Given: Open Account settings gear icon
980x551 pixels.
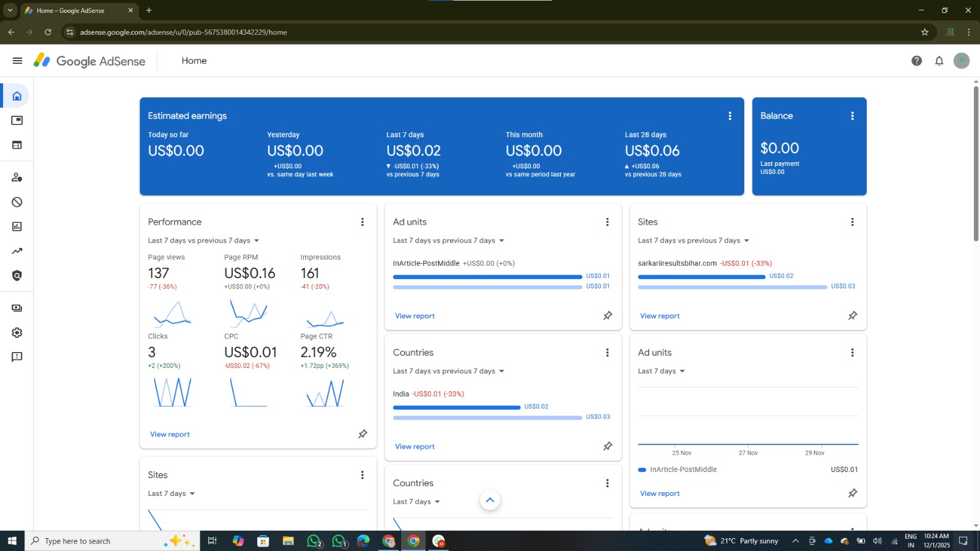Looking at the screenshot, I should pyautogui.click(x=17, y=332).
